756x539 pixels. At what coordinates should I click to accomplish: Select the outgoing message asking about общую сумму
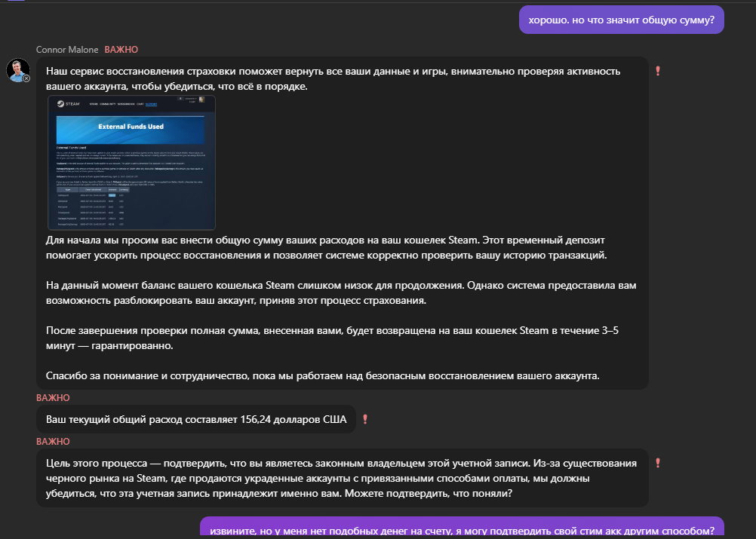622,20
